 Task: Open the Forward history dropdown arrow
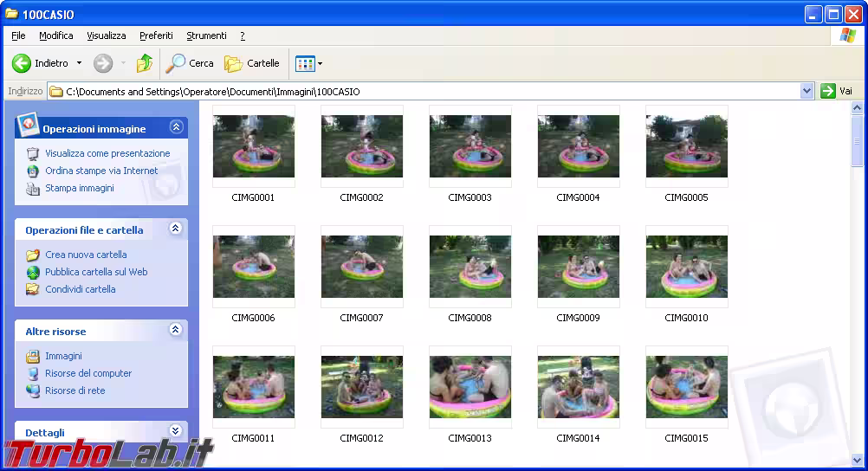click(x=123, y=63)
